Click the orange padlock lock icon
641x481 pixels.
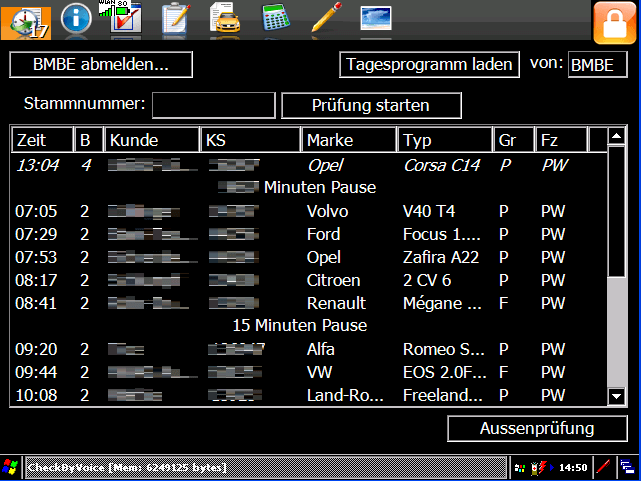(x=615, y=23)
